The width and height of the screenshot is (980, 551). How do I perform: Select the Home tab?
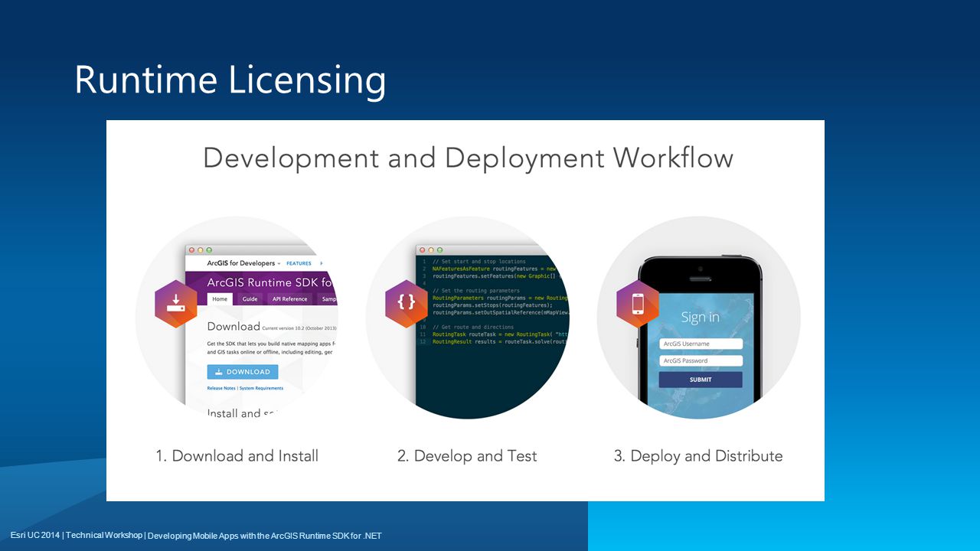coord(220,299)
